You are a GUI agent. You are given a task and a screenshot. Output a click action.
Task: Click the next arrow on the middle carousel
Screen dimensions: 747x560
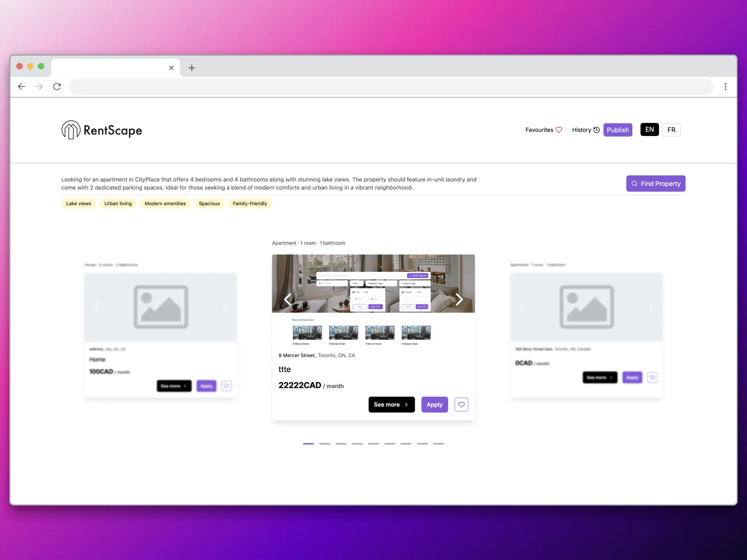[x=459, y=299]
